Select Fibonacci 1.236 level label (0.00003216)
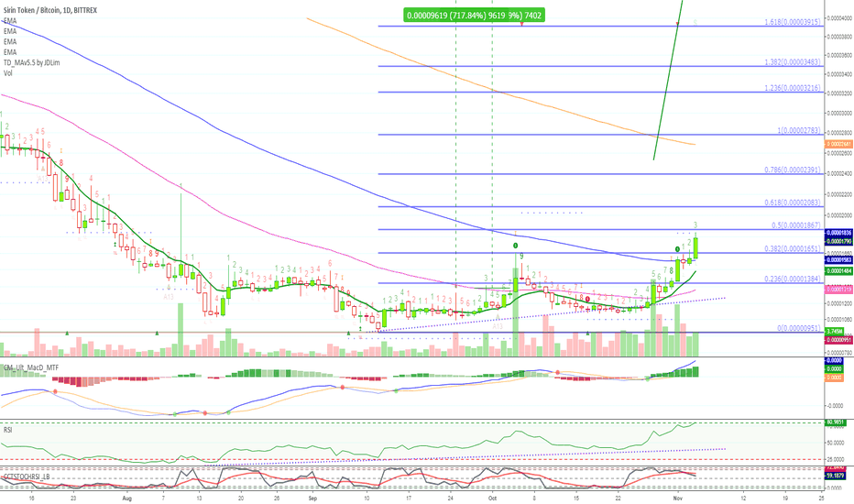The width and height of the screenshot is (854, 504). [x=793, y=88]
